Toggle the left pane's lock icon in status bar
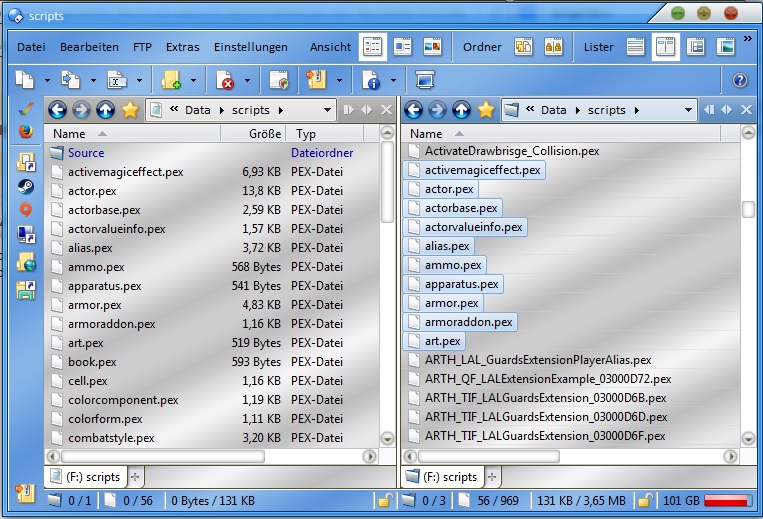The width and height of the screenshot is (763, 519). coord(383,500)
